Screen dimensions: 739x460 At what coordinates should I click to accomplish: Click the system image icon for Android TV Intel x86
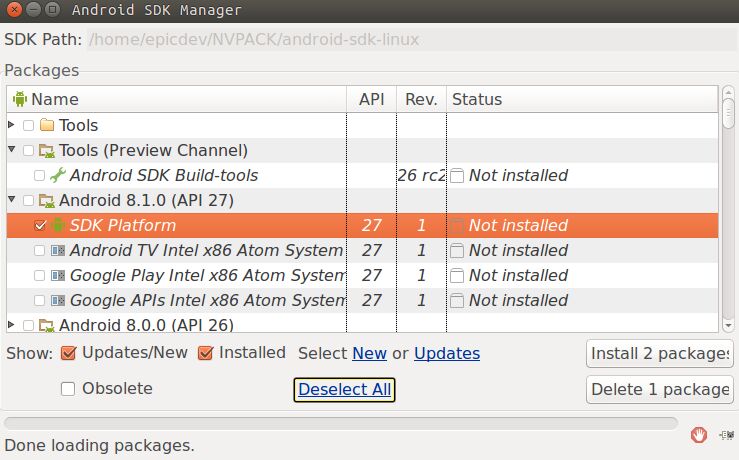click(x=57, y=250)
